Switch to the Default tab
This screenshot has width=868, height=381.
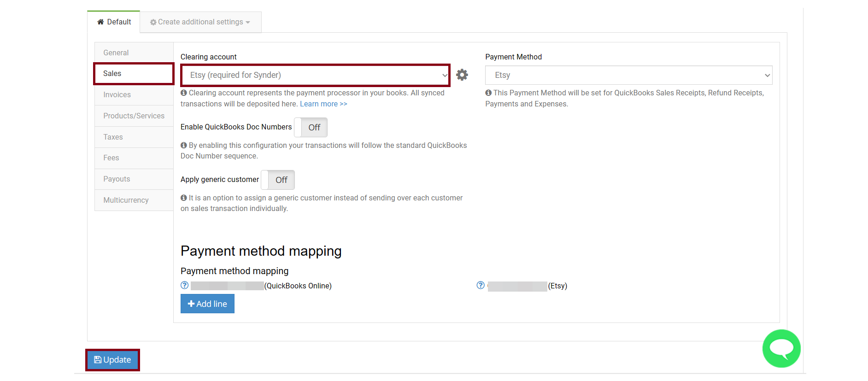pyautogui.click(x=114, y=22)
